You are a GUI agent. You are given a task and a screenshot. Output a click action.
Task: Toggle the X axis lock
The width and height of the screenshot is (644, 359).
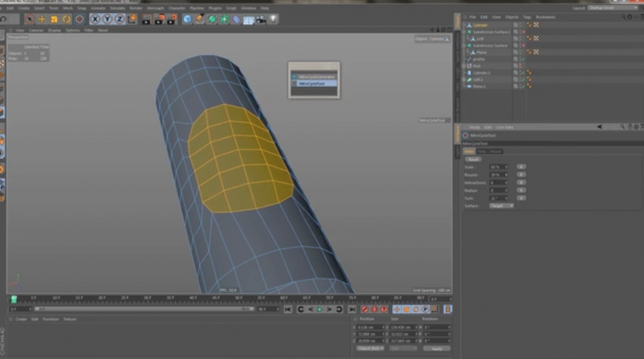(95, 19)
